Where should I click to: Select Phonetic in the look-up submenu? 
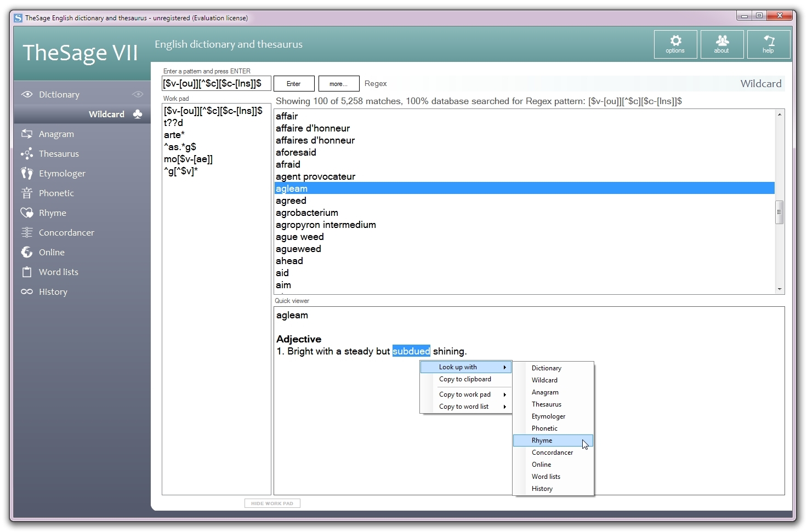pos(553,428)
